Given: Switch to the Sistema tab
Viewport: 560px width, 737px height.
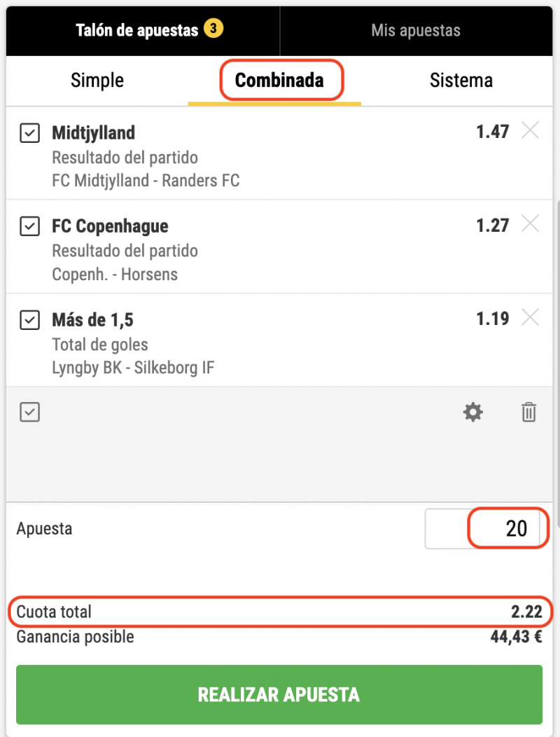Looking at the screenshot, I should pos(461,81).
